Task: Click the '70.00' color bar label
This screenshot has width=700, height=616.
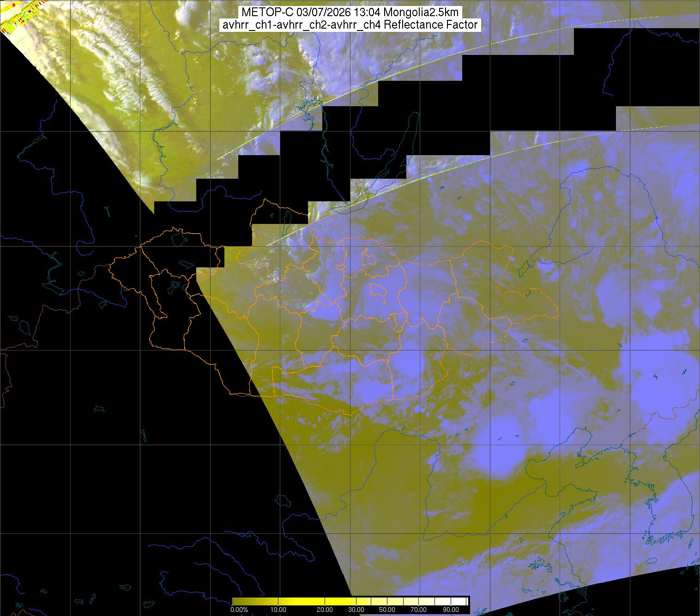Action: pyautogui.click(x=419, y=610)
